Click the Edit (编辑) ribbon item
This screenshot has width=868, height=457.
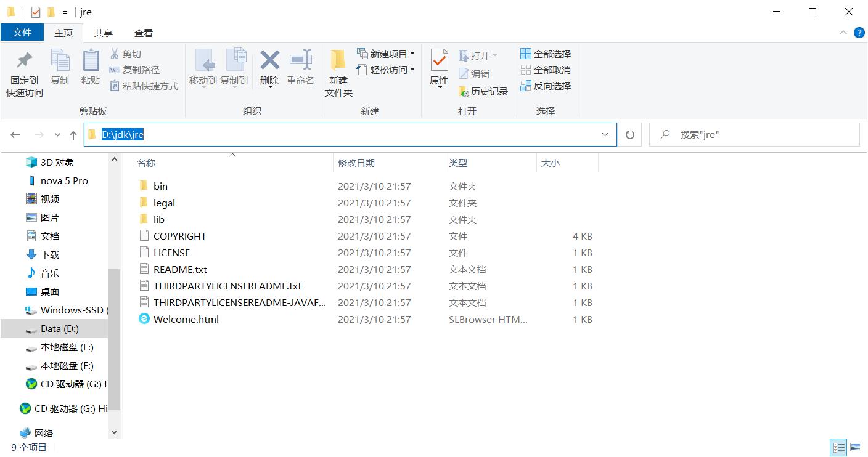click(x=474, y=73)
